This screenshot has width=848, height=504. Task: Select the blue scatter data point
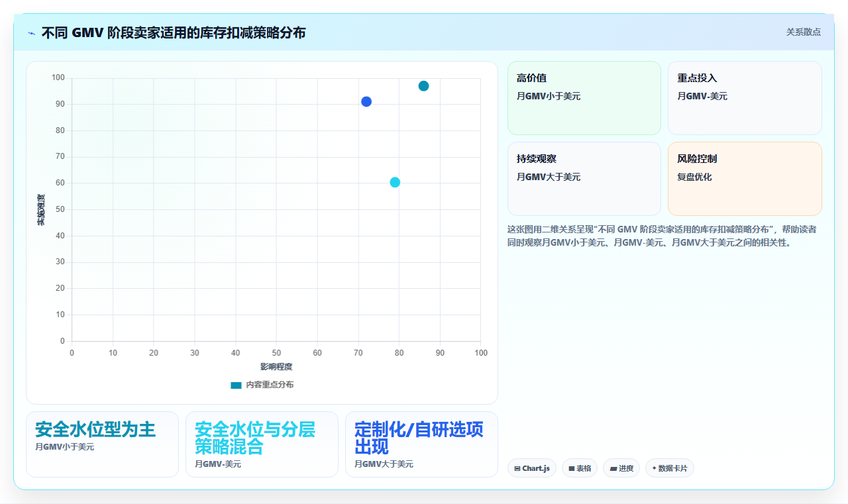(x=366, y=101)
